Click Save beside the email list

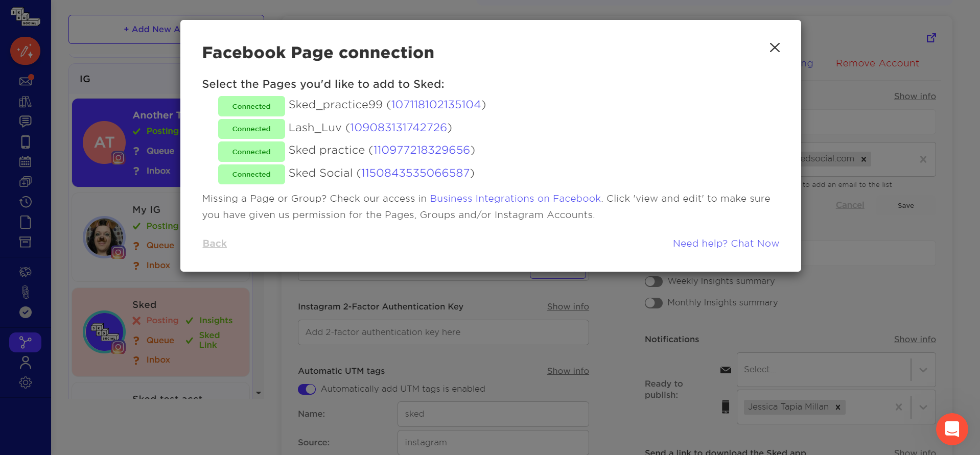pos(905,205)
